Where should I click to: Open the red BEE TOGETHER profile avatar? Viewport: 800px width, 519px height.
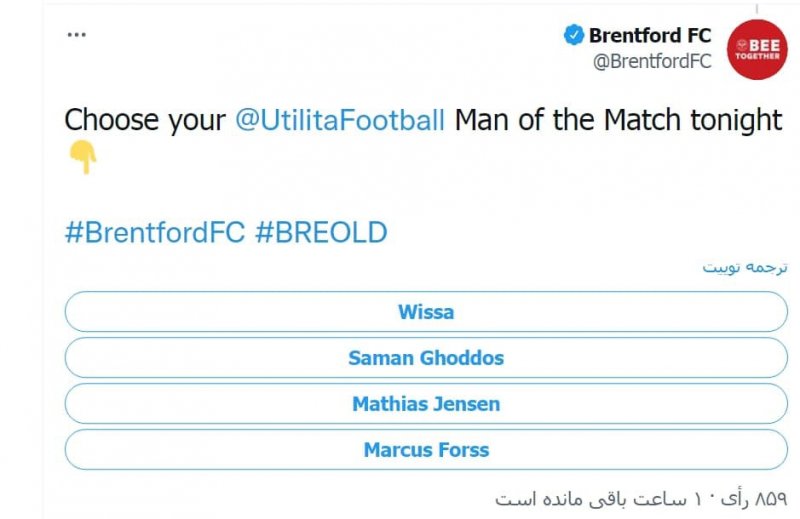coord(756,49)
